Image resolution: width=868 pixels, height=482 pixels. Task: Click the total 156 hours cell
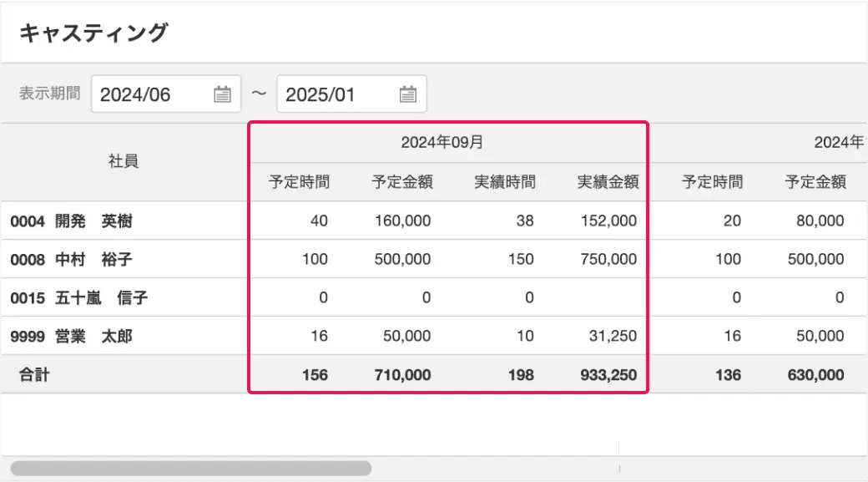(x=315, y=375)
